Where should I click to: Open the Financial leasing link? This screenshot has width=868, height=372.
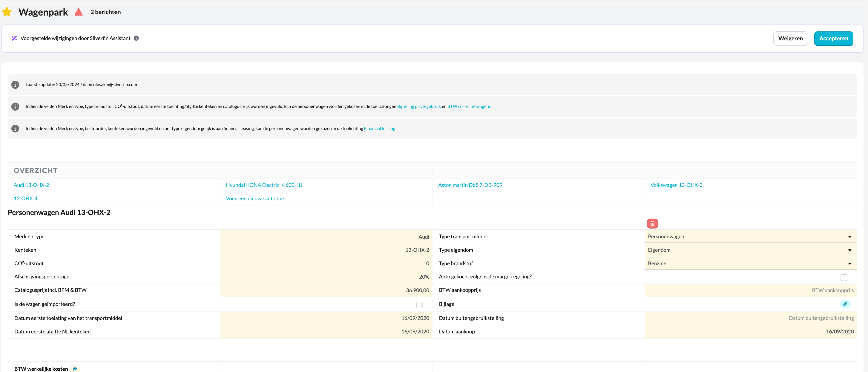click(379, 129)
